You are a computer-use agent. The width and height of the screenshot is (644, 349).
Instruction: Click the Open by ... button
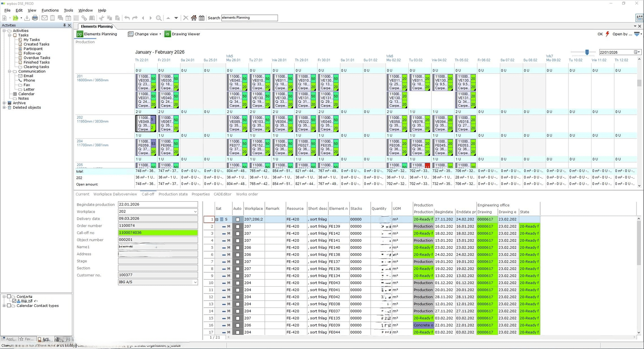click(622, 34)
